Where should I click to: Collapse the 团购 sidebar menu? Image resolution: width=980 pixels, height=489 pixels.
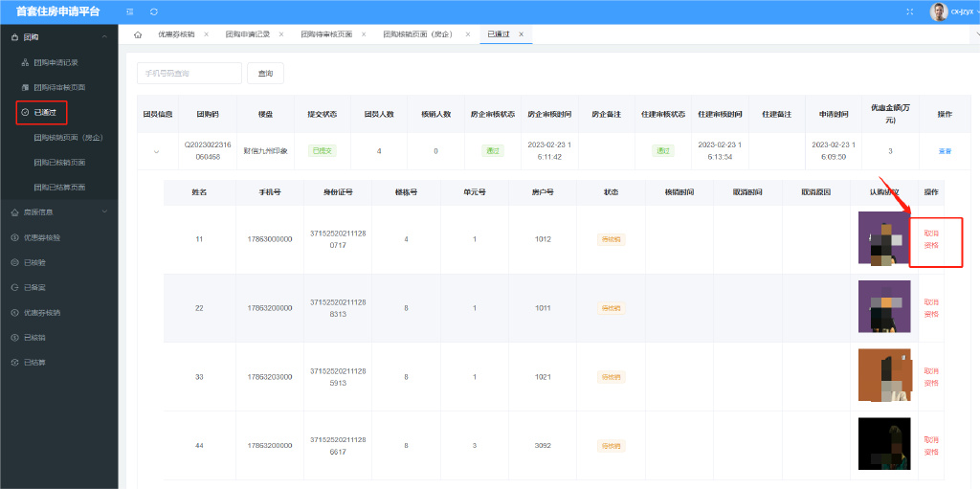pos(103,36)
